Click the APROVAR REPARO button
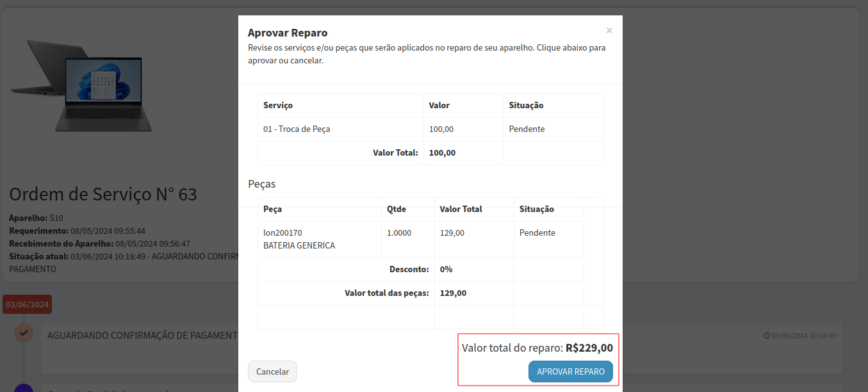Viewport: 868px width, 392px height. point(570,372)
